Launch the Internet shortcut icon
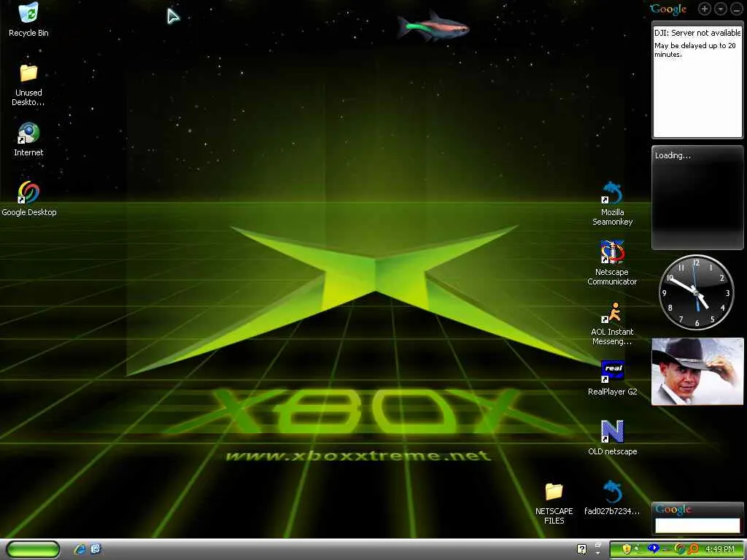The height and width of the screenshot is (560, 747). coord(28,139)
